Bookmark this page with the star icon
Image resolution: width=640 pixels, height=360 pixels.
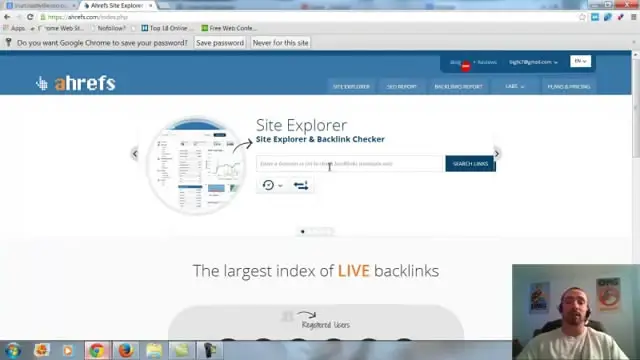[582, 17]
